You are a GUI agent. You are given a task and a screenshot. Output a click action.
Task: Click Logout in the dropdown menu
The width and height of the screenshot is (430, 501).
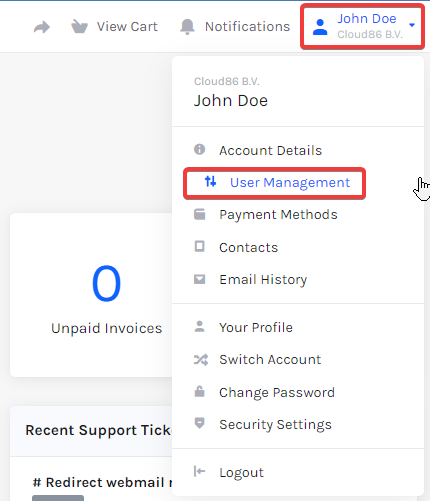(241, 473)
